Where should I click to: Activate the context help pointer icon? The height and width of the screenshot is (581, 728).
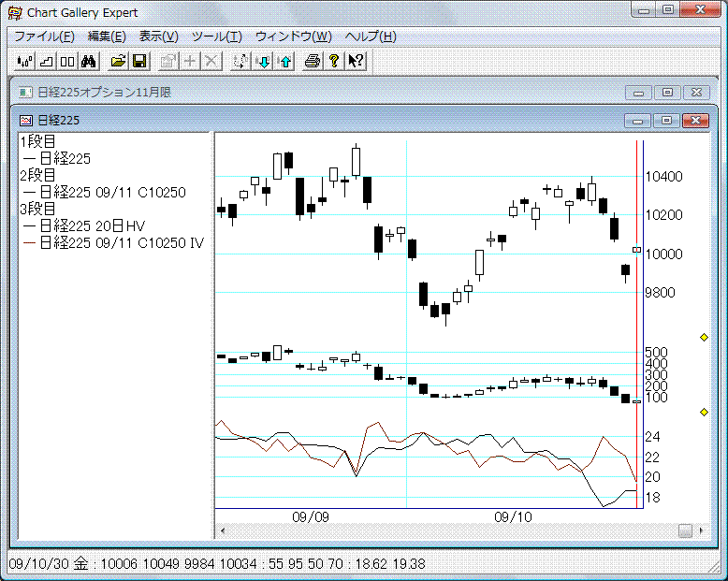[356, 62]
